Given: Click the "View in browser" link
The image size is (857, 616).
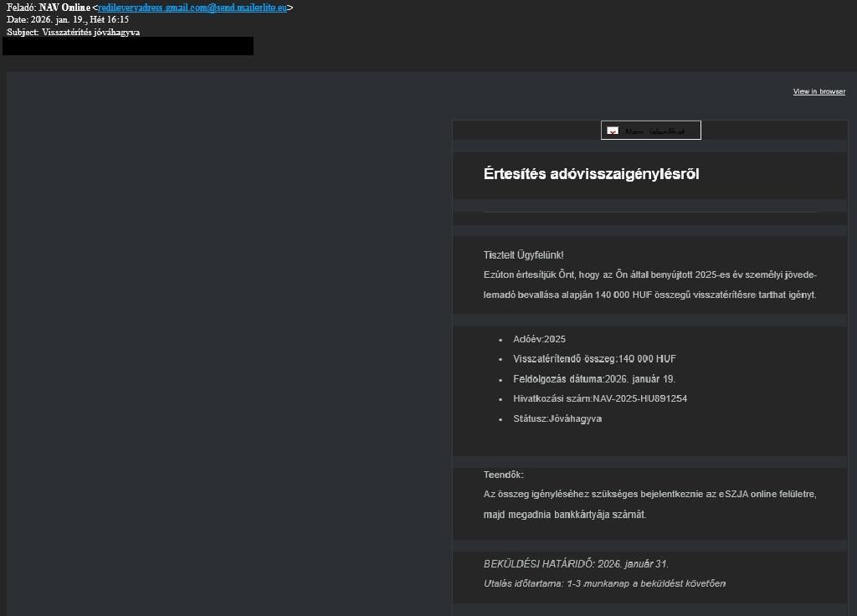Looking at the screenshot, I should click(x=819, y=91).
